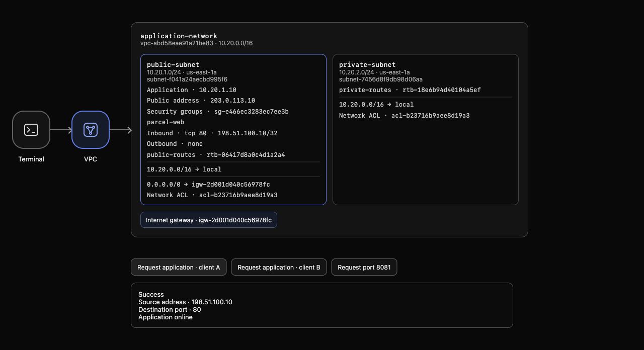Request application as client A

point(179,267)
